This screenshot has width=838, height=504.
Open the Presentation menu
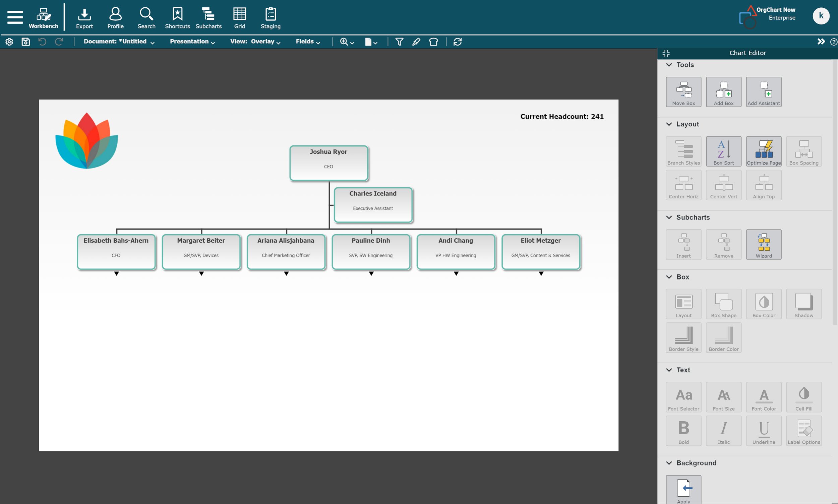point(192,42)
